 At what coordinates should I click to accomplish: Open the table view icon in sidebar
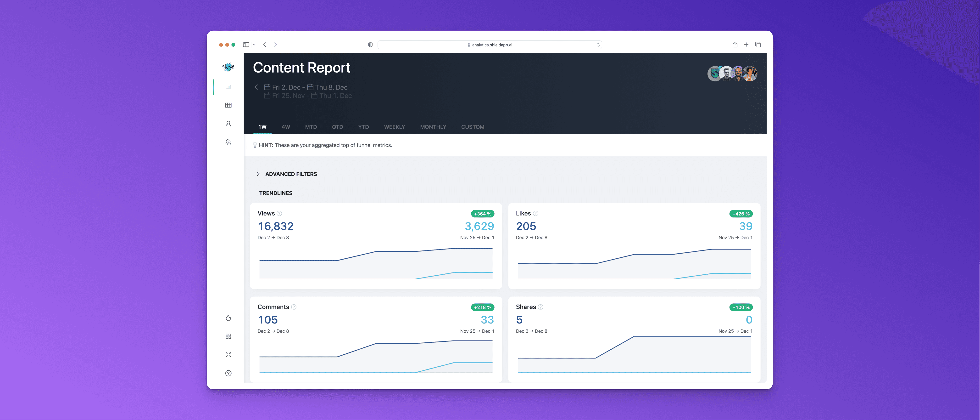(x=228, y=105)
